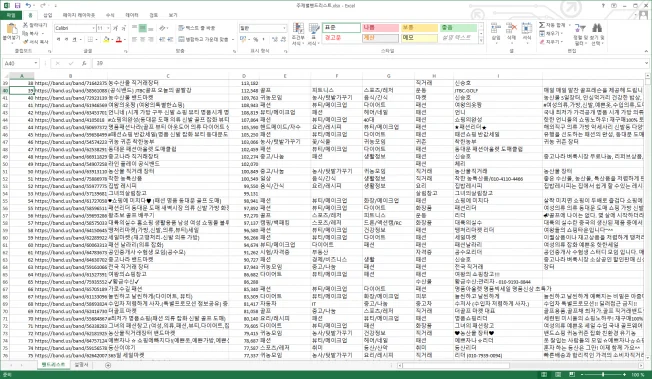Click the Delete cells icon

click(x=511, y=29)
